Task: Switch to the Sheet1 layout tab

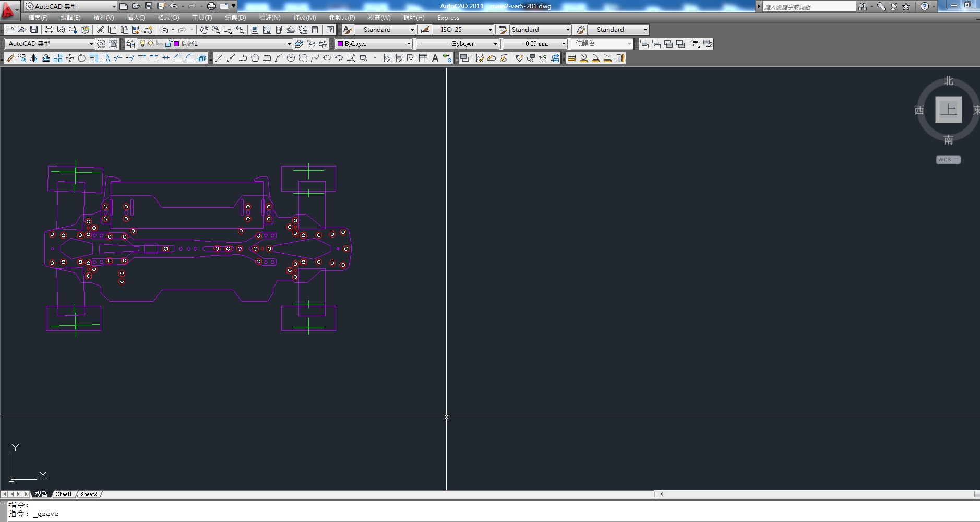Action: click(64, 494)
